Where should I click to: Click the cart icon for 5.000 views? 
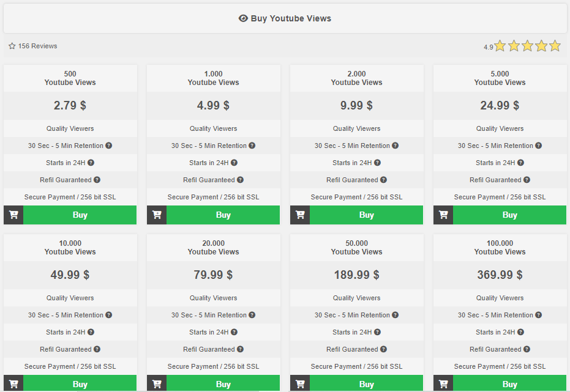click(x=443, y=215)
